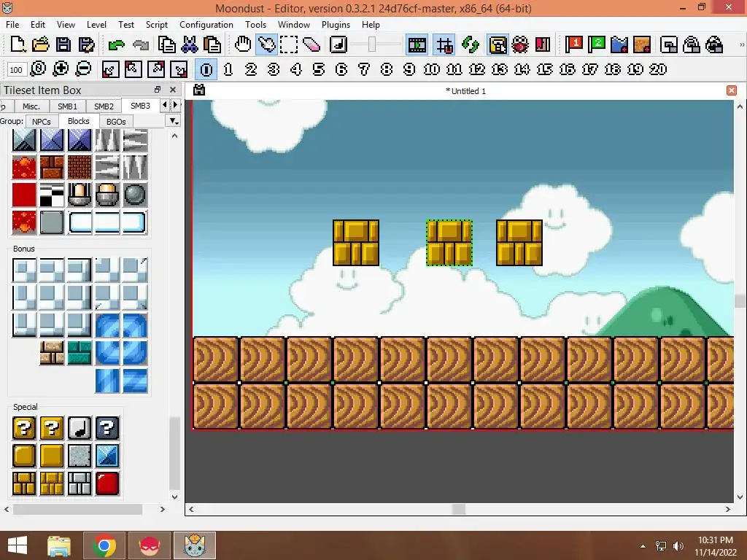The height and width of the screenshot is (560, 747).
Task: Switch to section 5
Action: (319, 69)
